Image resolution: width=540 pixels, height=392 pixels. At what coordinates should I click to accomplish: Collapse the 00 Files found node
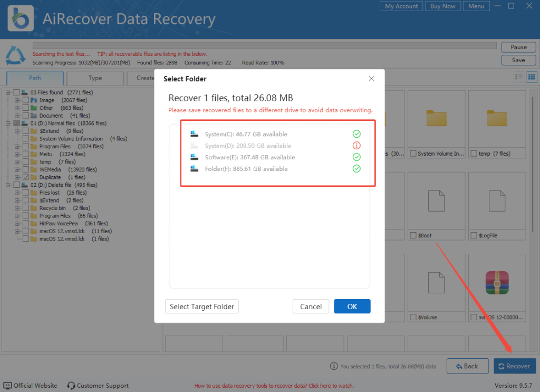point(8,92)
